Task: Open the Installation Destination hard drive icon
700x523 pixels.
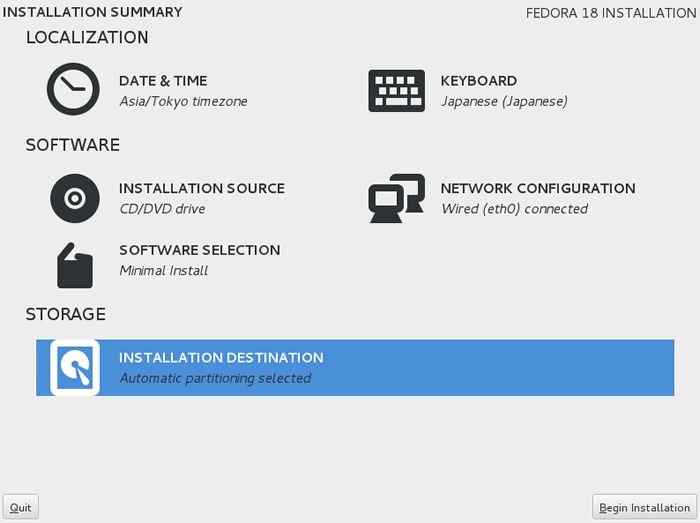Action: click(75, 368)
